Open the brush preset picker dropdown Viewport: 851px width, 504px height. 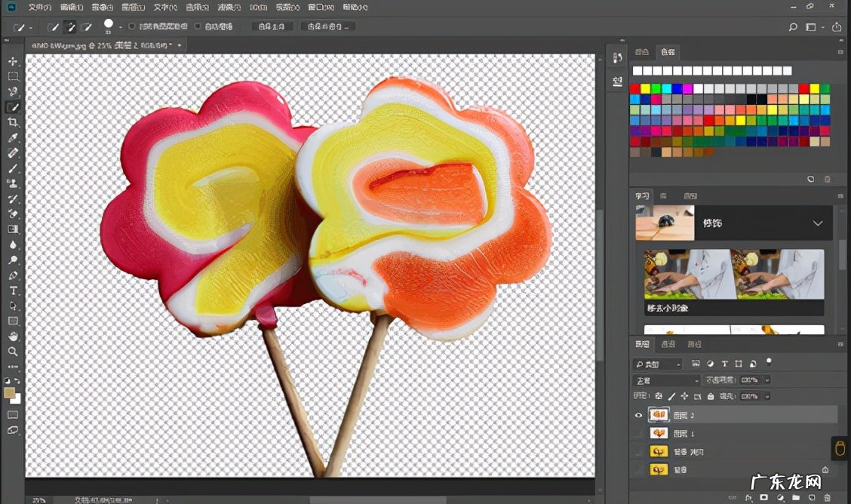point(121,27)
